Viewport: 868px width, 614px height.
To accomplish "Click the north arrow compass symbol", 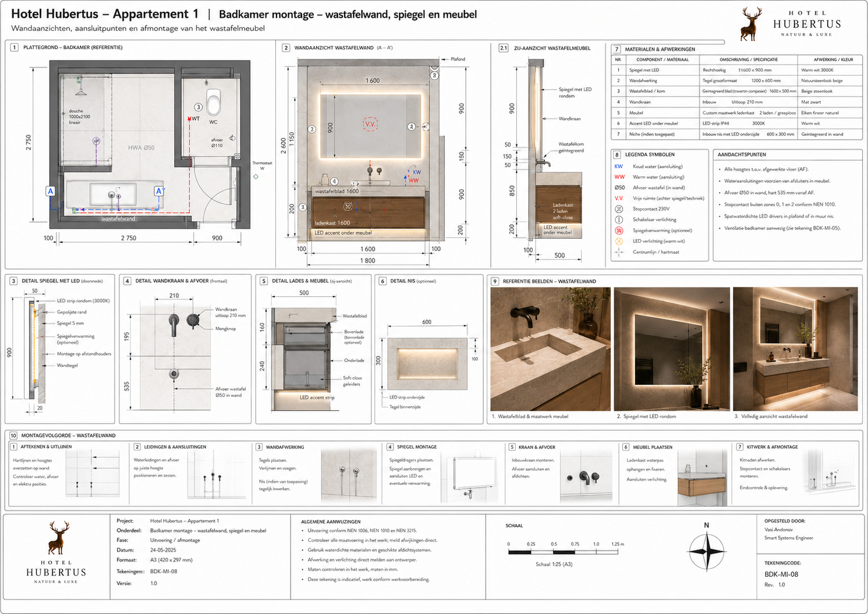I will (x=707, y=551).
